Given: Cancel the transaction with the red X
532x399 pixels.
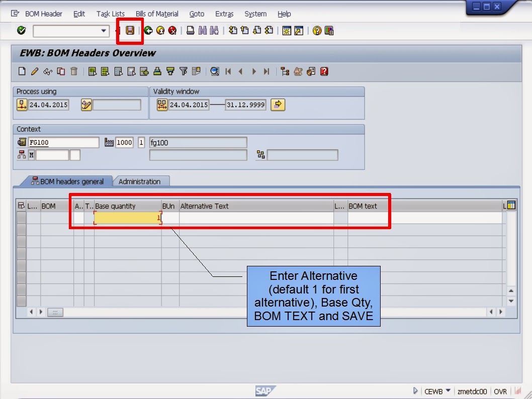Looking at the screenshot, I should [172, 31].
